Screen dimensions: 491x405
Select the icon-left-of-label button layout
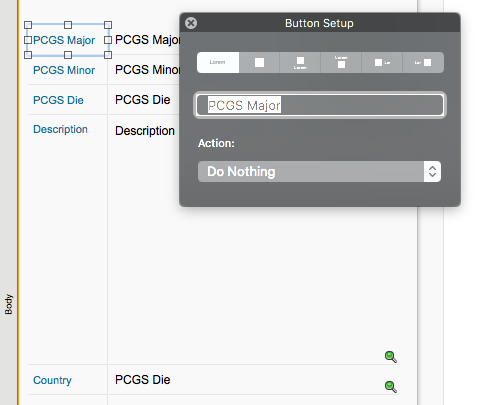(382, 62)
